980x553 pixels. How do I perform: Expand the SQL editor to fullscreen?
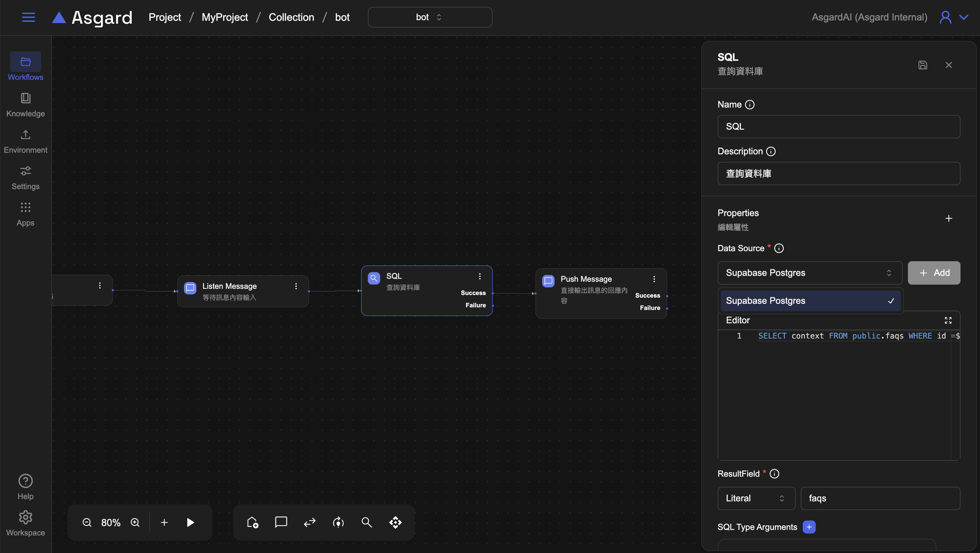point(948,320)
